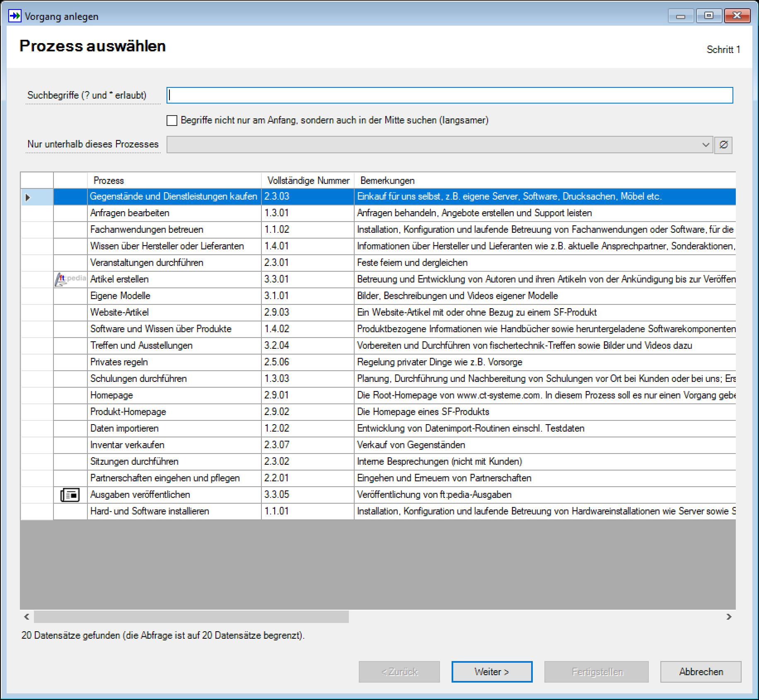Click the table's scroll right arrow
The image size is (759, 700).
click(x=729, y=617)
